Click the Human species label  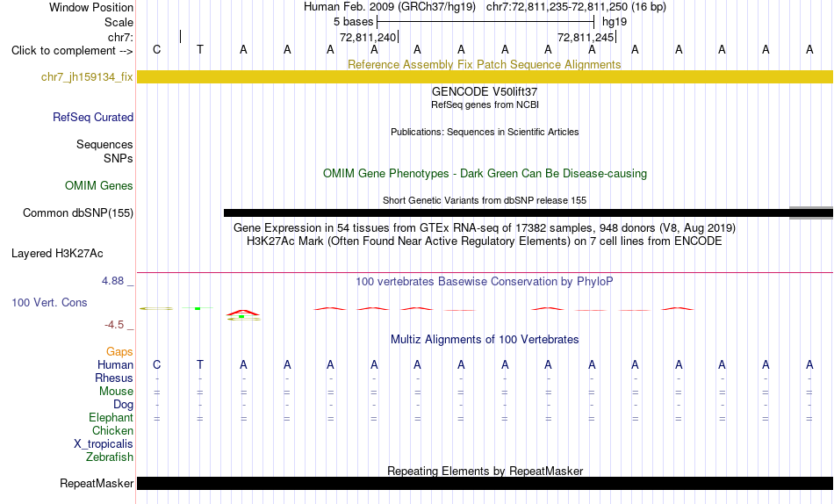tap(115, 365)
